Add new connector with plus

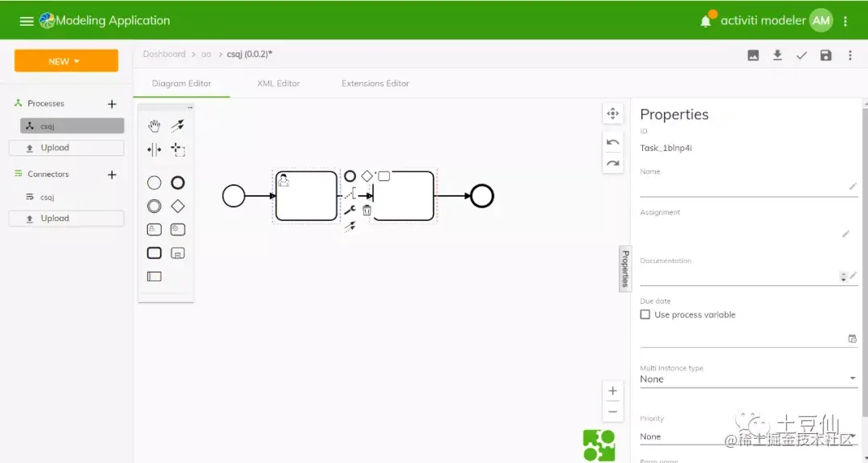pos(112,174)
